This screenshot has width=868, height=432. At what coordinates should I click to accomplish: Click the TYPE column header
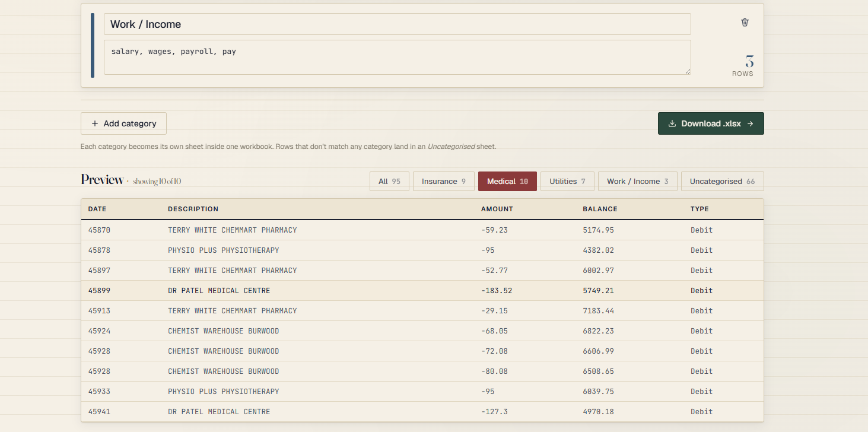(700, 209)
